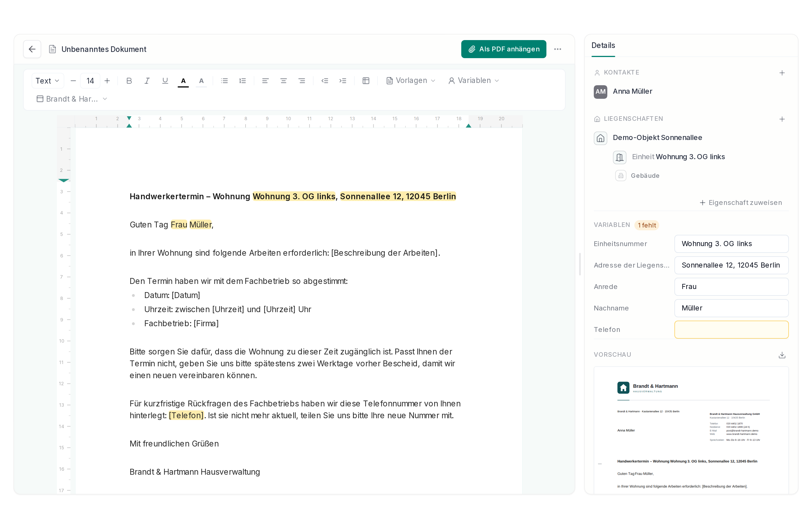Insert a table
The height and width of the screenshot is (508, 812).
[x=366, y=81]
